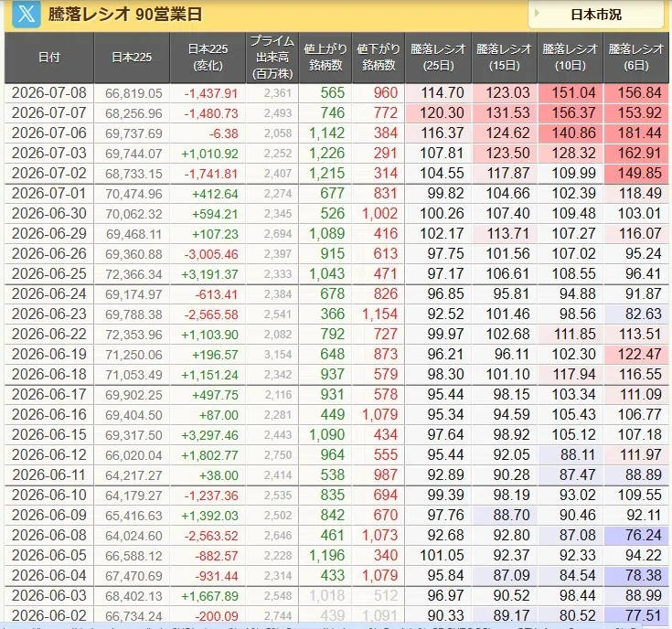Screen dimensions: 672x629
Task: Click the 10-day ratio 156.37
Action: tap(573, 112)
